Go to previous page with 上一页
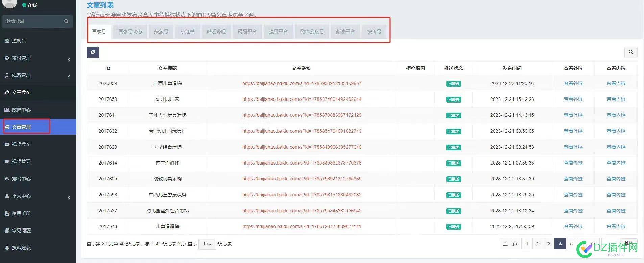 (510, 244)
